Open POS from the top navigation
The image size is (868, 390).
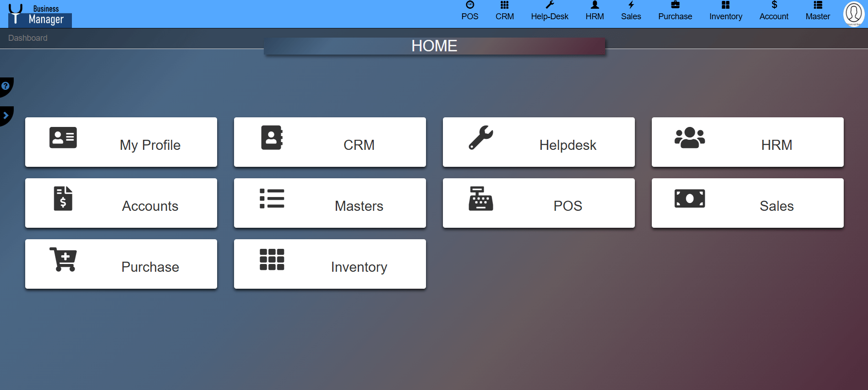coord(469,11)
